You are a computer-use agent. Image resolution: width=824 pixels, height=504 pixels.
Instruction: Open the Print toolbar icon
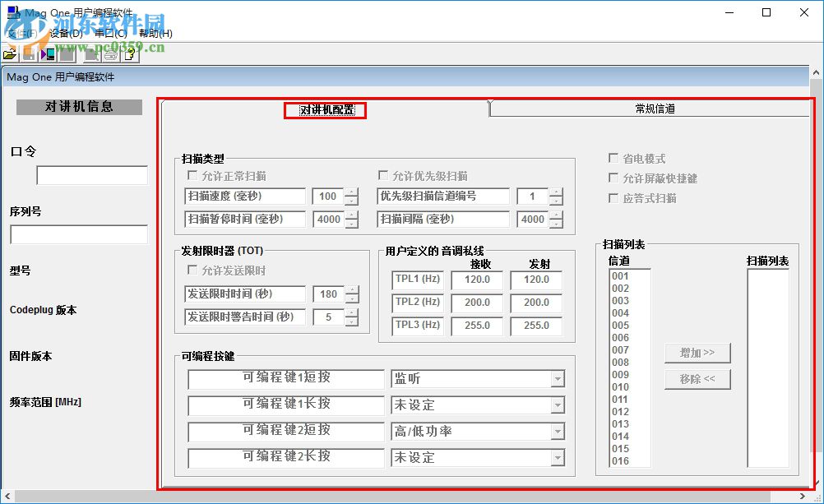[110, 54]
